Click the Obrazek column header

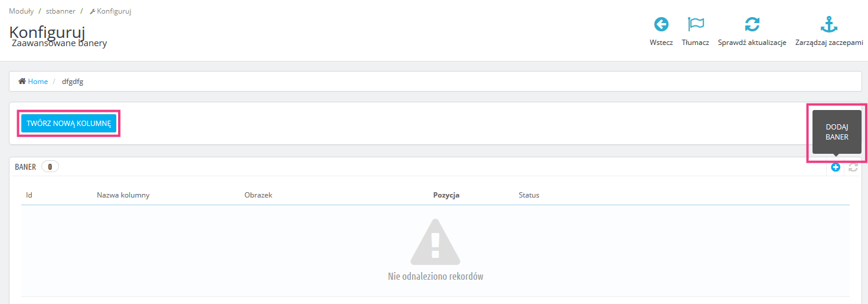coord(258,195)
